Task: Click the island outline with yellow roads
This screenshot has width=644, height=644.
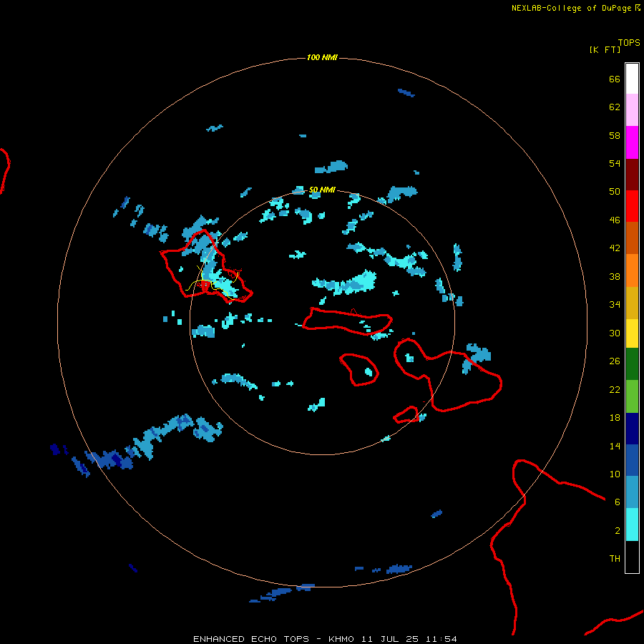Action: click(x=206, y=267)
